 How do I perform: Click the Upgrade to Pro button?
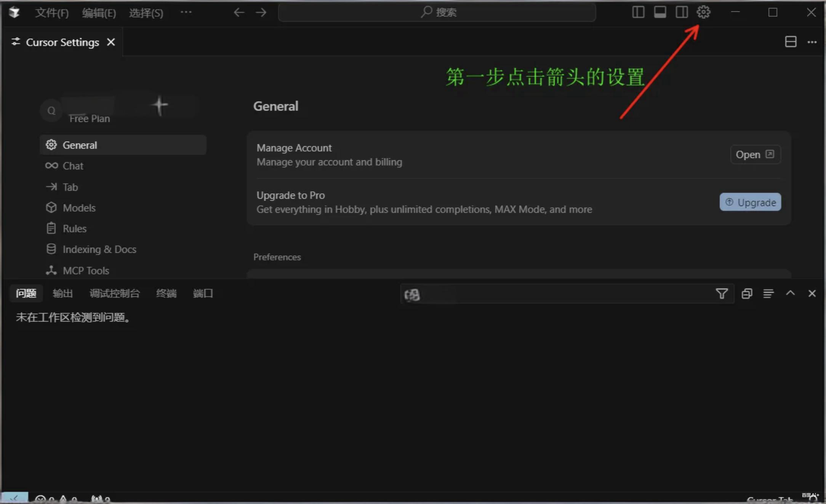tap(750, 202)
